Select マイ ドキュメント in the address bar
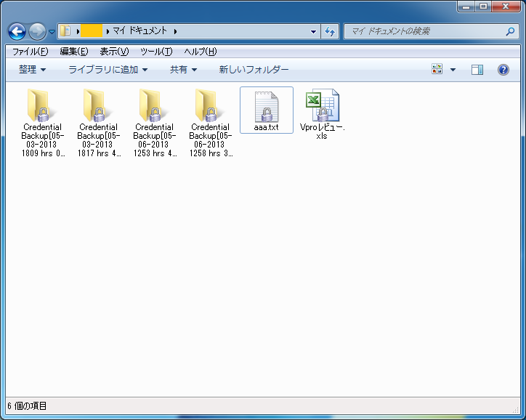The image size is (526, 420). coord(140,31)
